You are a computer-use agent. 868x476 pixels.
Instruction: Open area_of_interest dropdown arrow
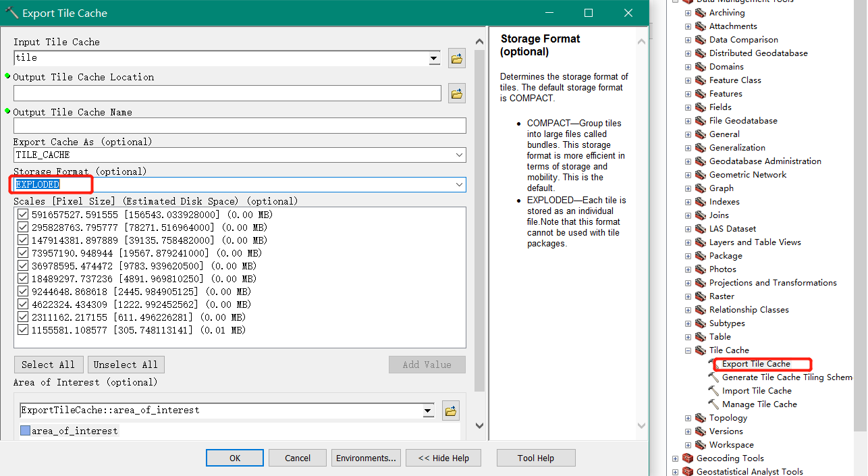point(428,411)
